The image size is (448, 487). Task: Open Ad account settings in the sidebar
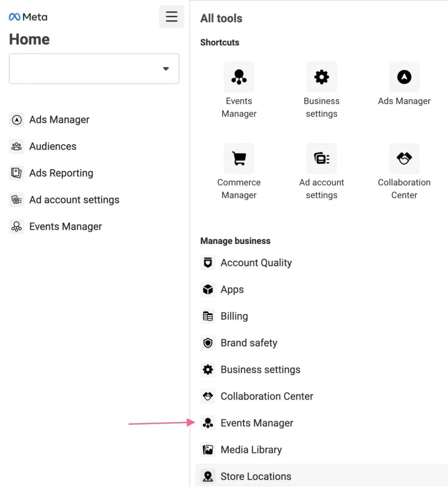click(74, 200)
